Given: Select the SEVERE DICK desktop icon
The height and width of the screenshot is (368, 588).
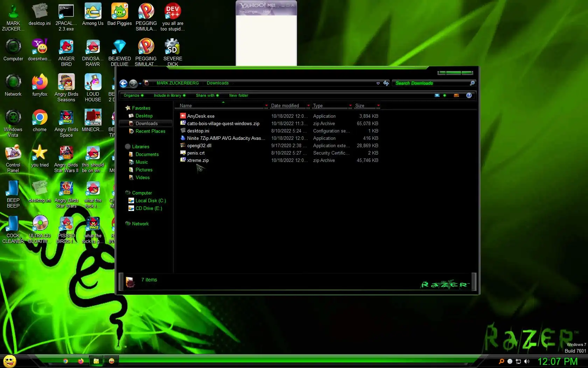Looking at the screenshot, I should (173, 53).
